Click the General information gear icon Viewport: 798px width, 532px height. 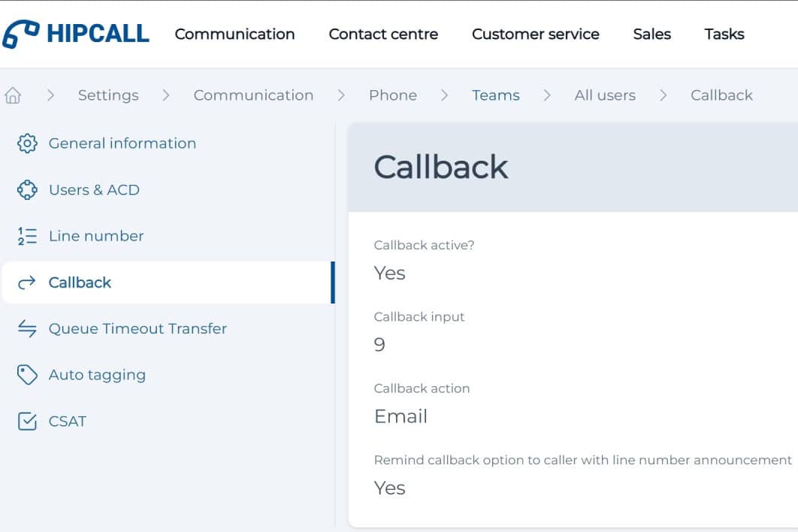point(27,144)
